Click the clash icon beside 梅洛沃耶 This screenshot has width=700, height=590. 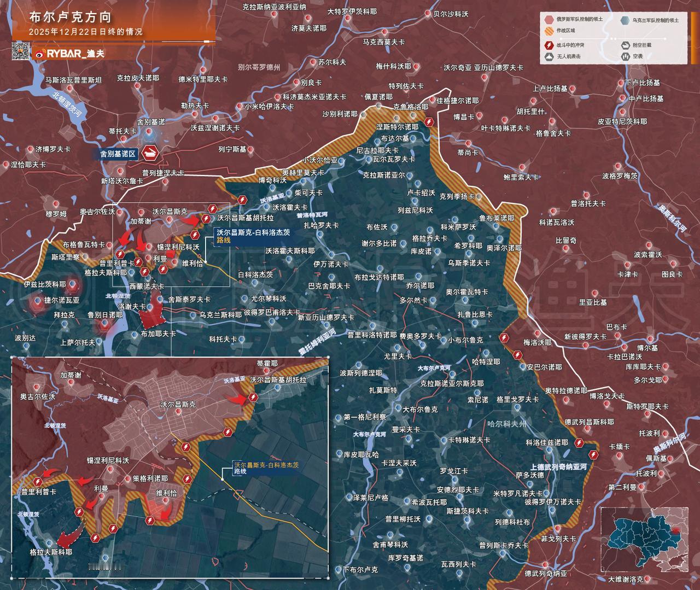[x=504, y=339]
